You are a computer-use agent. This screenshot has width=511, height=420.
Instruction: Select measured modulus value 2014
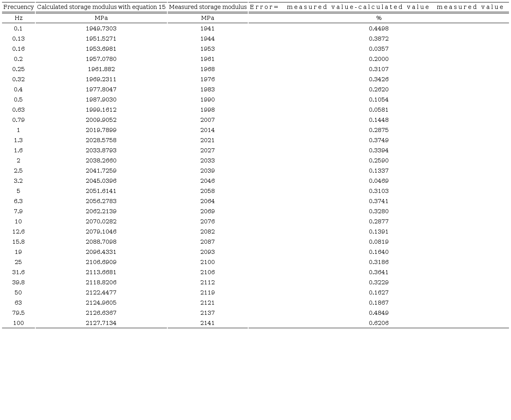(208, 130)
